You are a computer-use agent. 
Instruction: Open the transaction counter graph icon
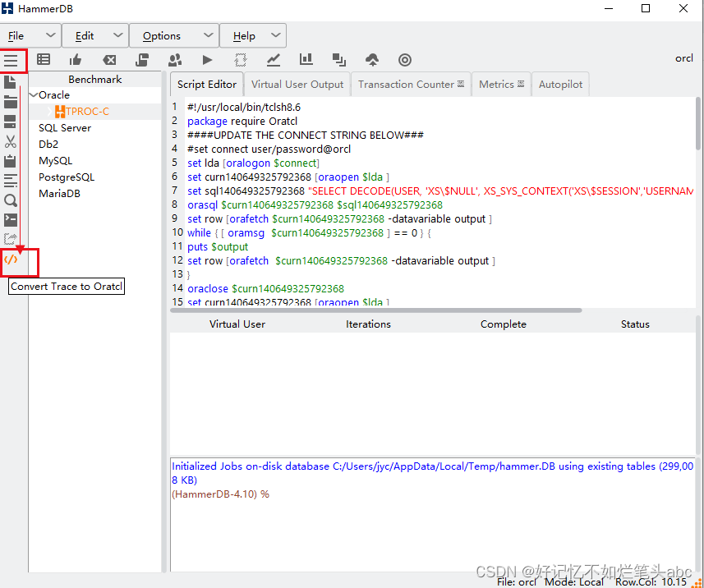(273, 59)
